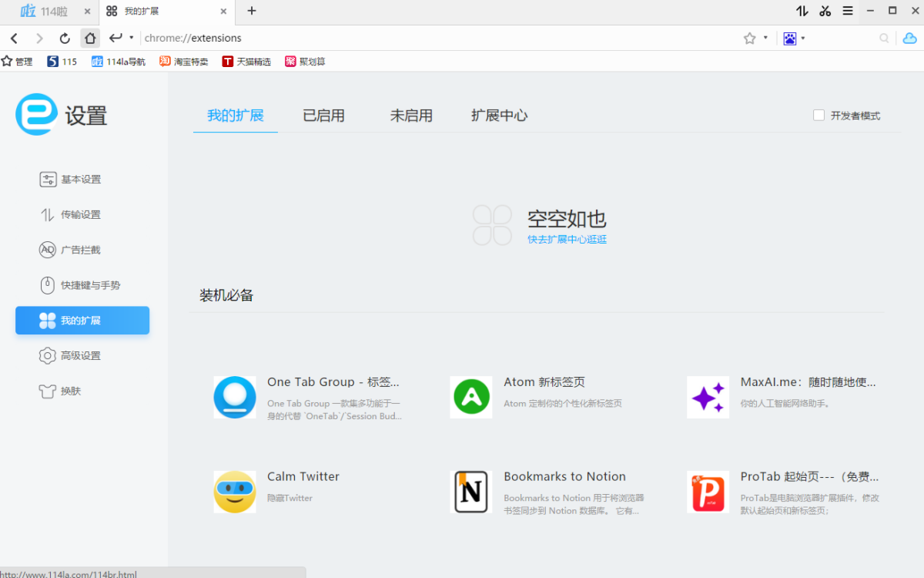Open the 淘宝特卖 bookmark
The image size is (924, 578).
pyautogui.click(x=184, y=62)
